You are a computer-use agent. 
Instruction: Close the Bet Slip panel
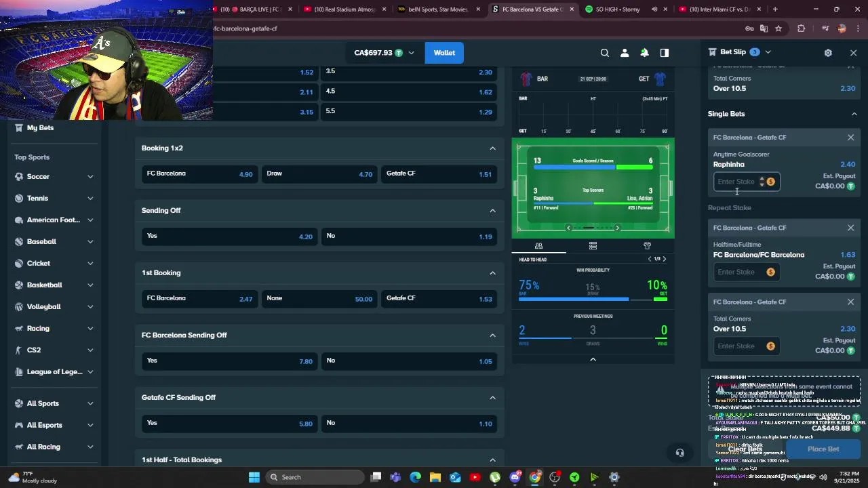click(853, 53)
